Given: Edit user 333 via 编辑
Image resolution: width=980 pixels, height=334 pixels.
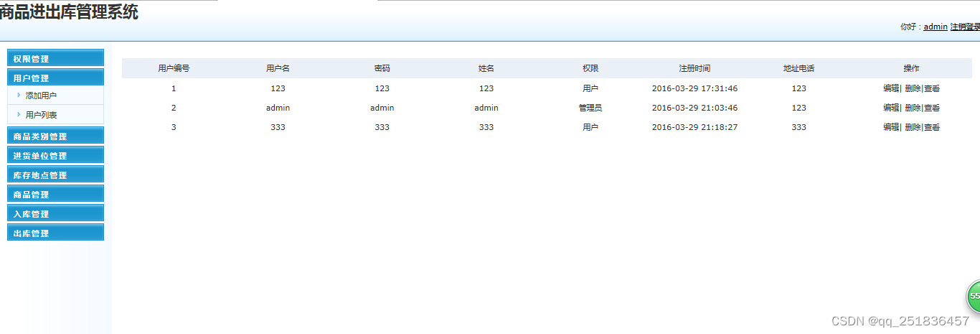Looking at the screenshot, I should coord(891,127).
